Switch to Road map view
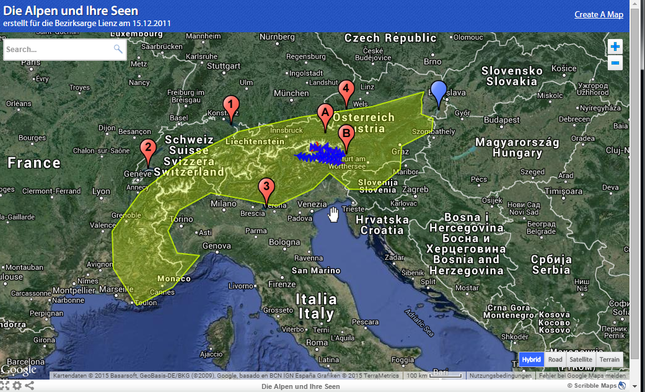The width and height of the screenshot is (645, 392). click(555, 360)
